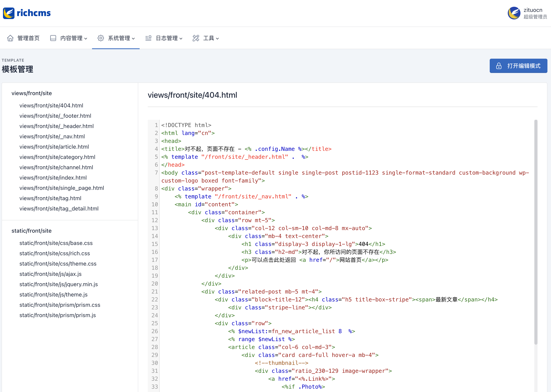The image size is (551, 392).
Task: Open static/front/site/css/rich.css file
Action: coord(55,253)
